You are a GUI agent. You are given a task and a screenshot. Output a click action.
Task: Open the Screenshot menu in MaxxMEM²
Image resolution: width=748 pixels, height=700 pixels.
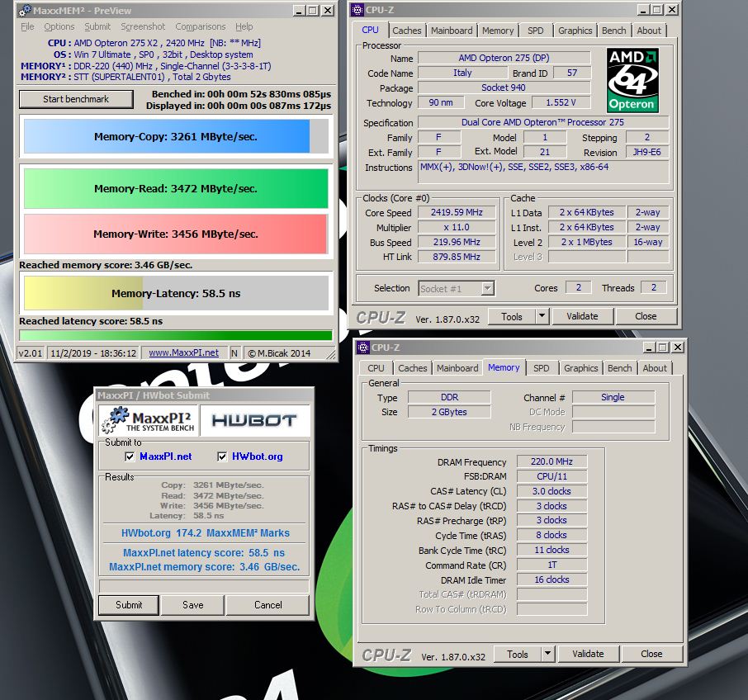pos(143,26)
